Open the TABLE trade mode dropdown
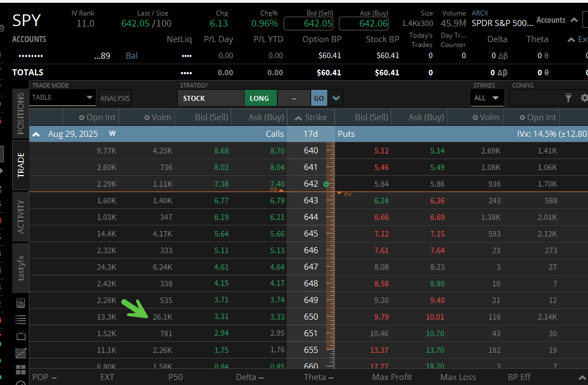This screenshot has height=385, width=588. point(63,97)
